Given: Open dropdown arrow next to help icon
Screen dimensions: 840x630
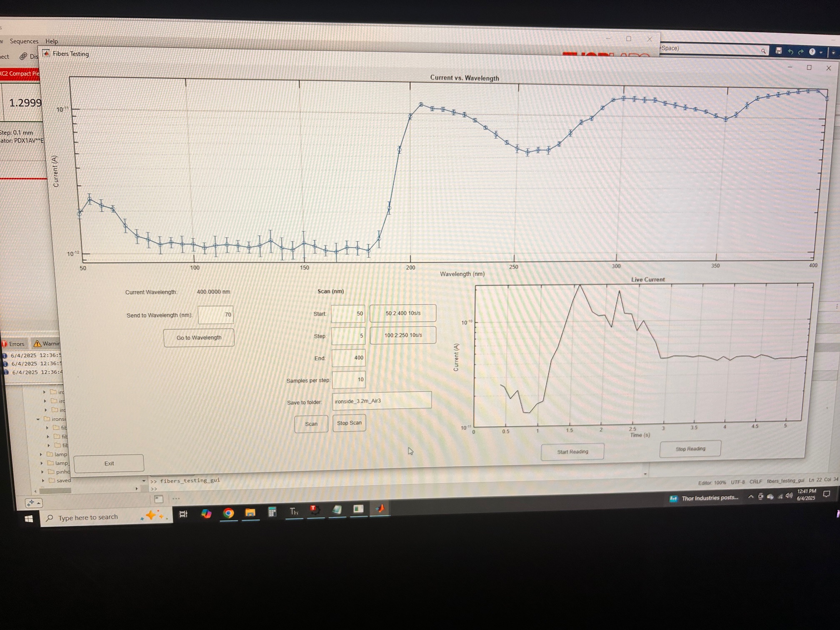Looking at the screenshot, I should tap(820, 52).
